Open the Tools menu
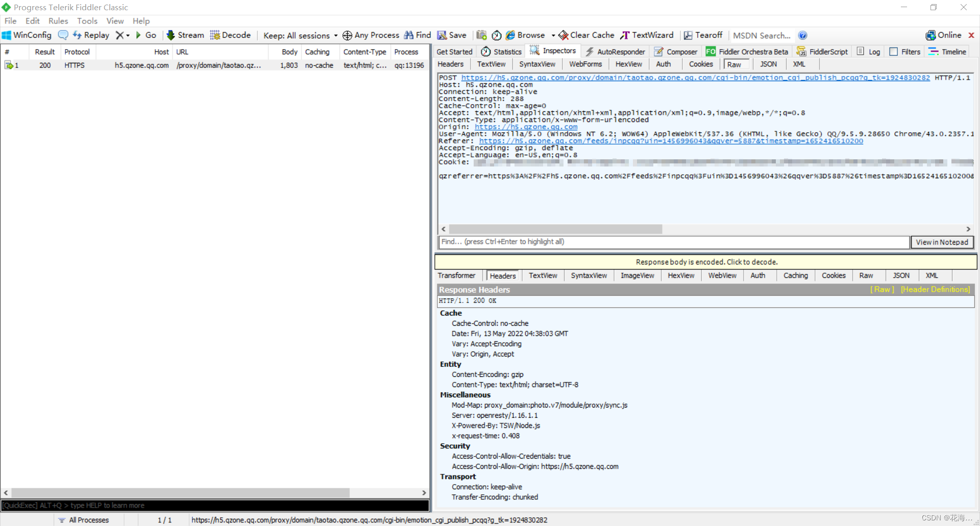The image size is (980, 526). click(x=87, y=21)
